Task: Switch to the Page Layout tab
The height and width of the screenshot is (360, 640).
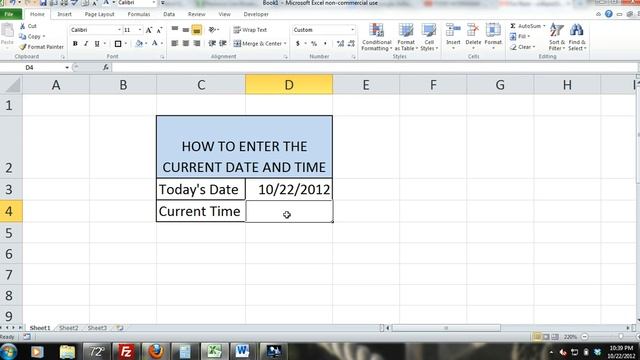Action: (100, 14)
